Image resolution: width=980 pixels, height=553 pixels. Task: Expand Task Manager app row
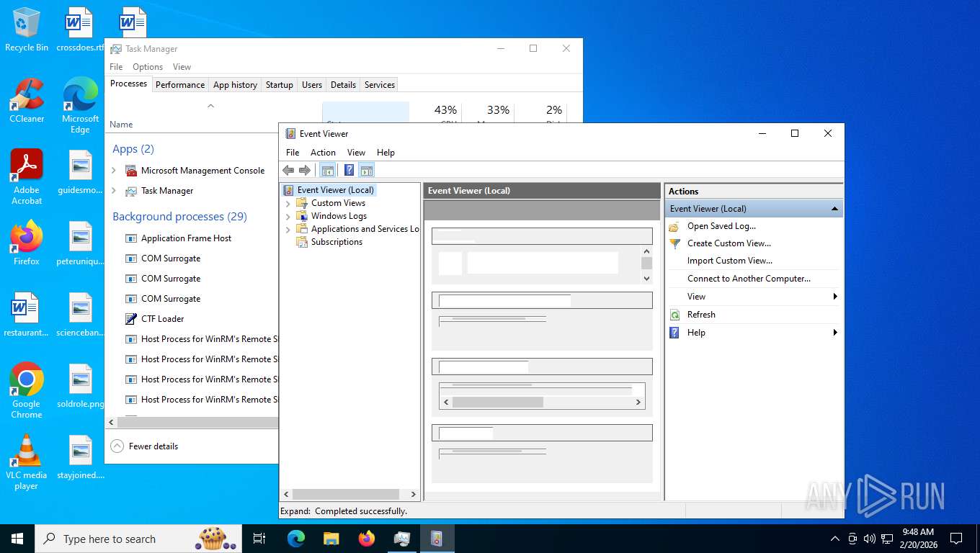(114, 191)
